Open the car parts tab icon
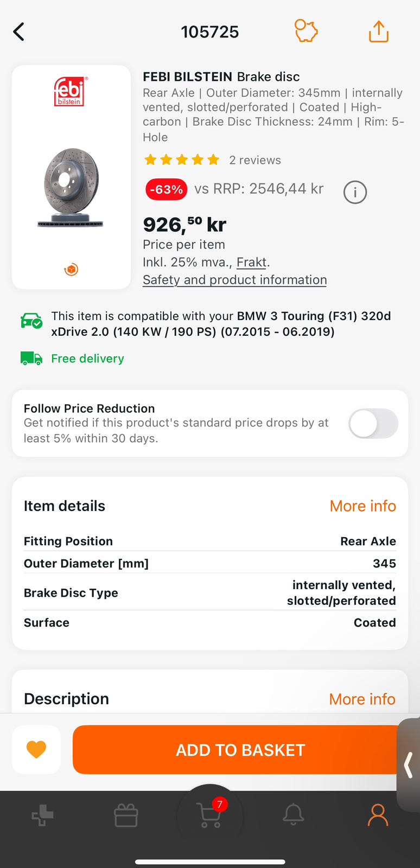This screenshot has height=868, width=420. pyautogui.click(x=42, y=815)
